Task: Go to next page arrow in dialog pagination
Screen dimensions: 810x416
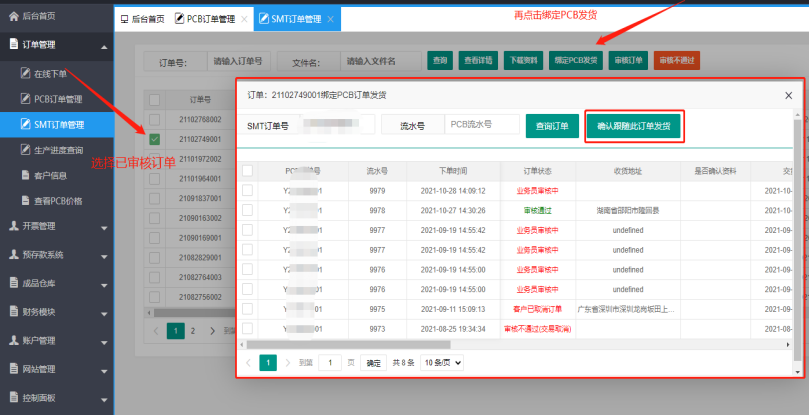Action: point(287,362)
